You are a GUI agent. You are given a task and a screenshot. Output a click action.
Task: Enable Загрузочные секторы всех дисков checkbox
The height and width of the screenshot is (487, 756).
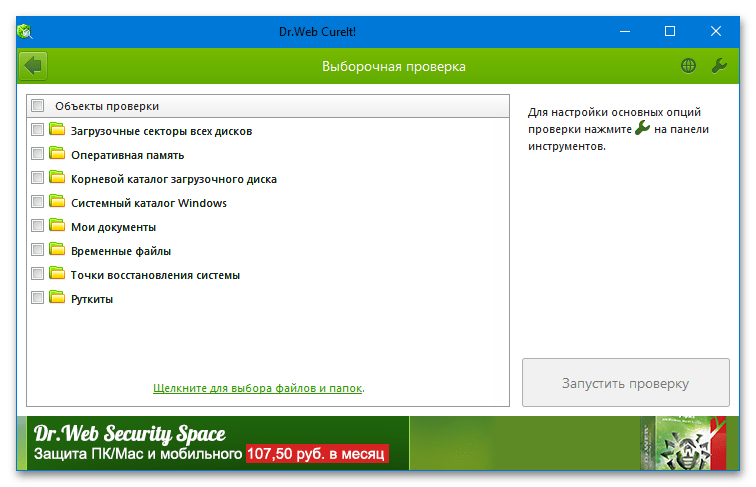click(x=38, y=130)
